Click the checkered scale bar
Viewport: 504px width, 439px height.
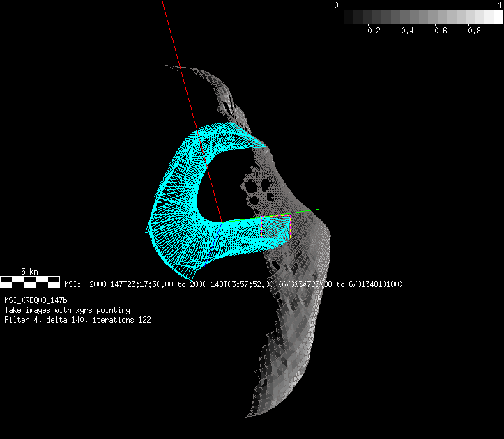(x=30, y=282)
